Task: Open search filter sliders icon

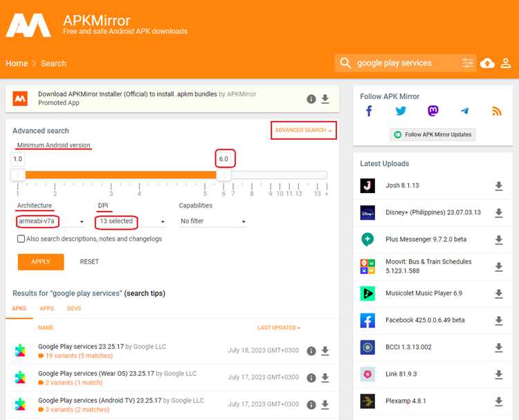Action: click(x=467, y=62)
